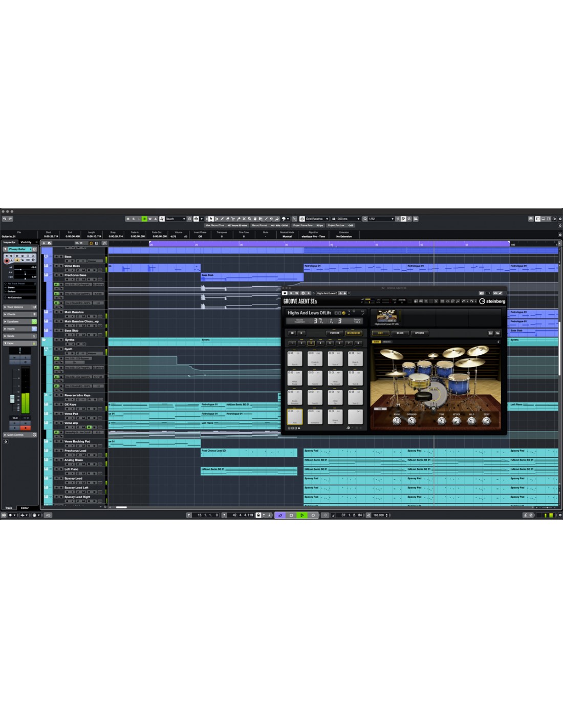Adjust the Tune knob in Groove Agent

441,421
